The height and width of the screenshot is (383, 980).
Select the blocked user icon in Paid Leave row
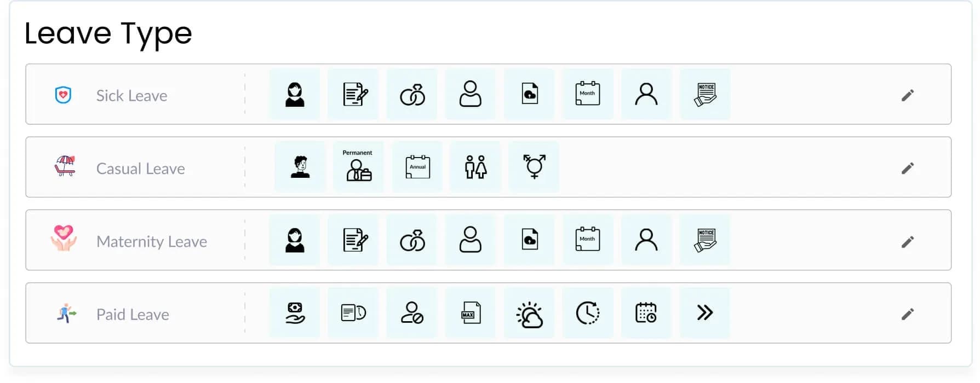point(411,312)
